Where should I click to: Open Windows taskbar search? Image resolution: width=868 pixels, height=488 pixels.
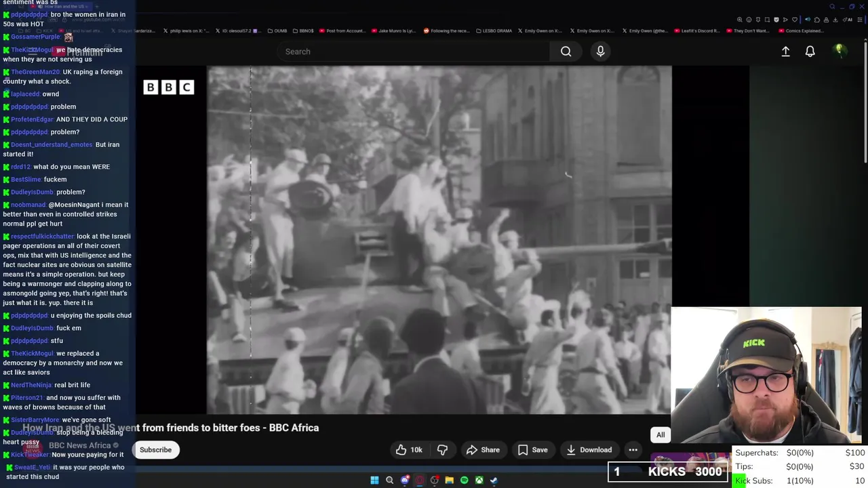389,480
